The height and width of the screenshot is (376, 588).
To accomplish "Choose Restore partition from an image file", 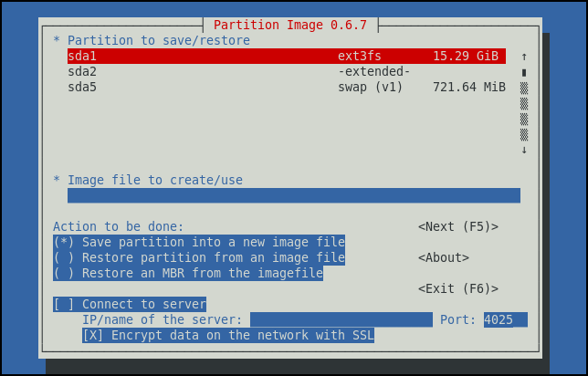I will click(199, 257).
